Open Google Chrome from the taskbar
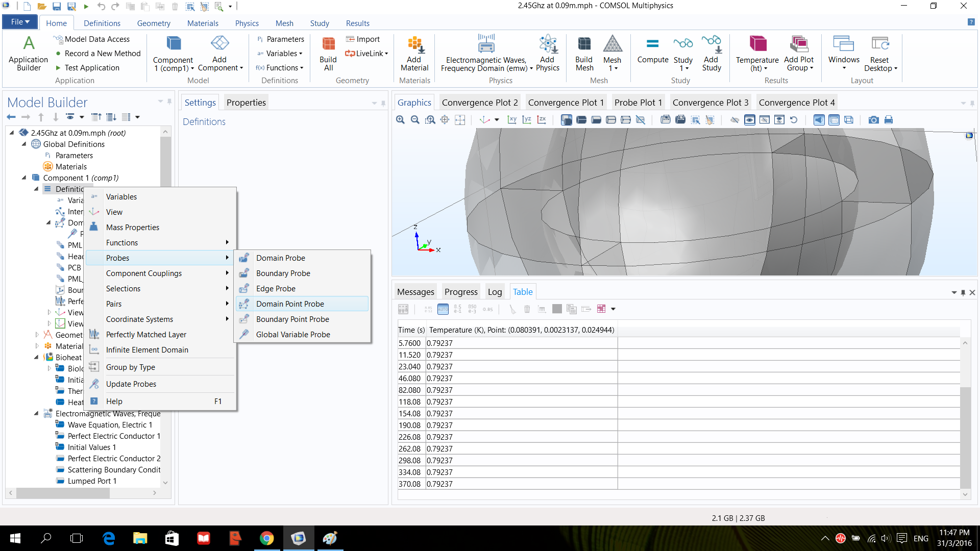Viewport: 980px width, 551px height. point(266,538)
